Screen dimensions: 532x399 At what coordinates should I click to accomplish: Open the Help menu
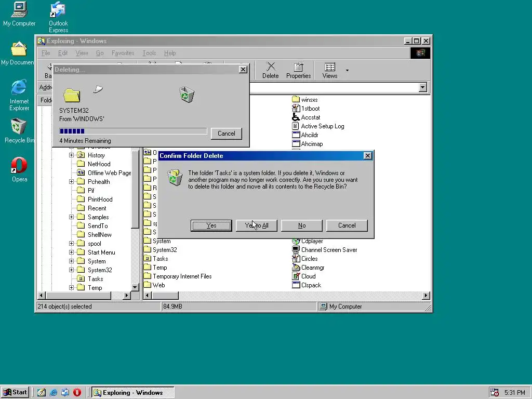[170, 53]
